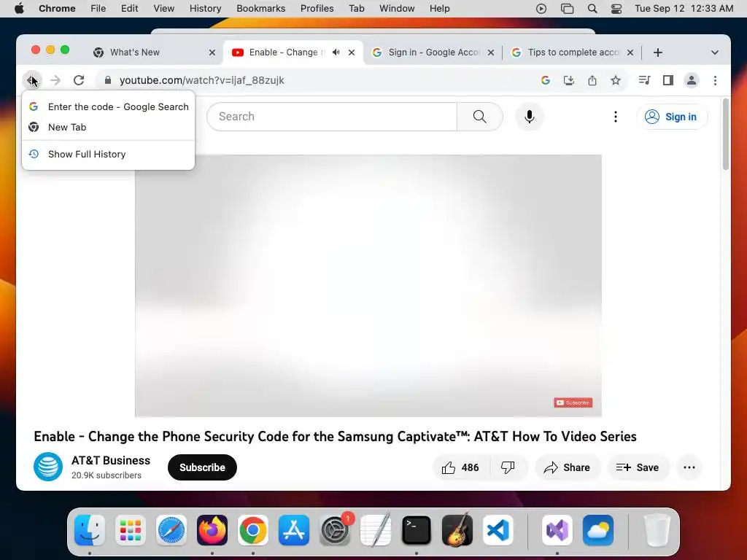Like the video with thumbs up
The width and height of the screenshot is (747, 560).
coord(460,467)
